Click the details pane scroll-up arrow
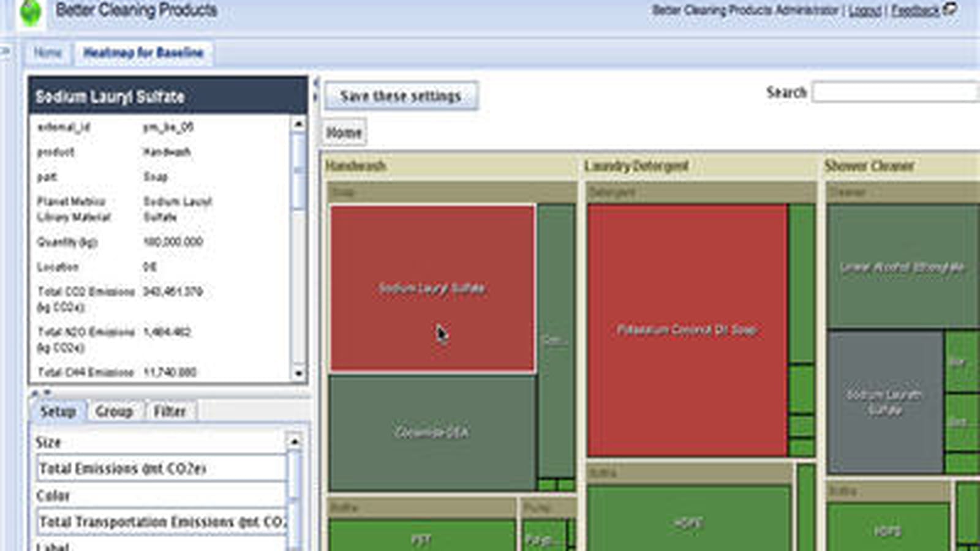The image size is (980, 551). [298, 124]
